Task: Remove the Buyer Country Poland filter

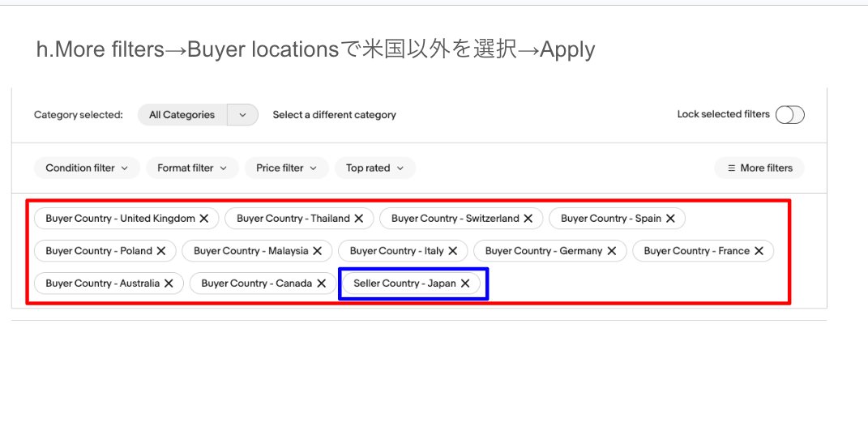Action: tap(161, 251)
